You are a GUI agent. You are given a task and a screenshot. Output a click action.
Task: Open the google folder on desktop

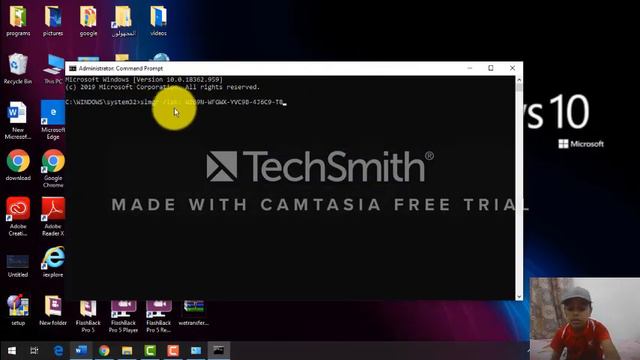tap(88, 21)
